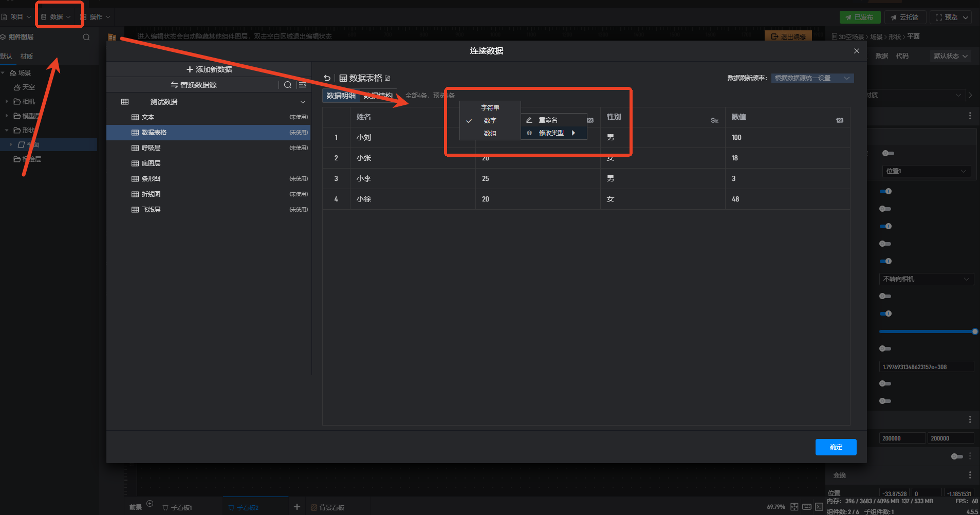The image size is (980, 515).
Task: Open the 数据刷新频率 dropdown
Action: pos(812,78)
